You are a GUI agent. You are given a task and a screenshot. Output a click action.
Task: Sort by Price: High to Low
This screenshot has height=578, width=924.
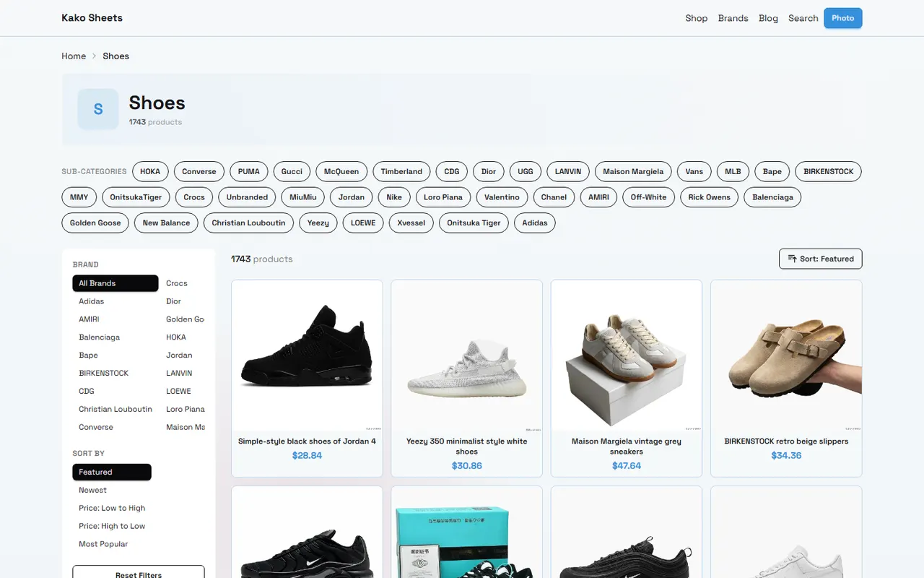tap(112, 526)
